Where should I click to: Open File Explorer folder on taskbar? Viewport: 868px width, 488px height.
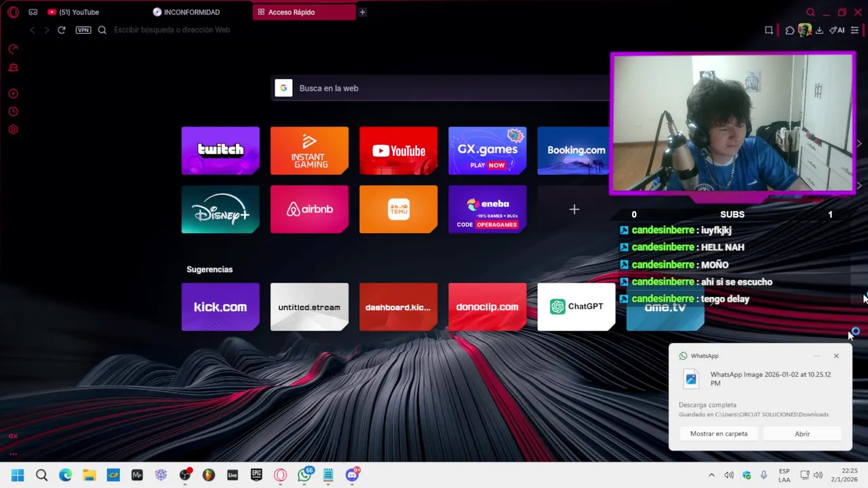(x=89, y=475)
